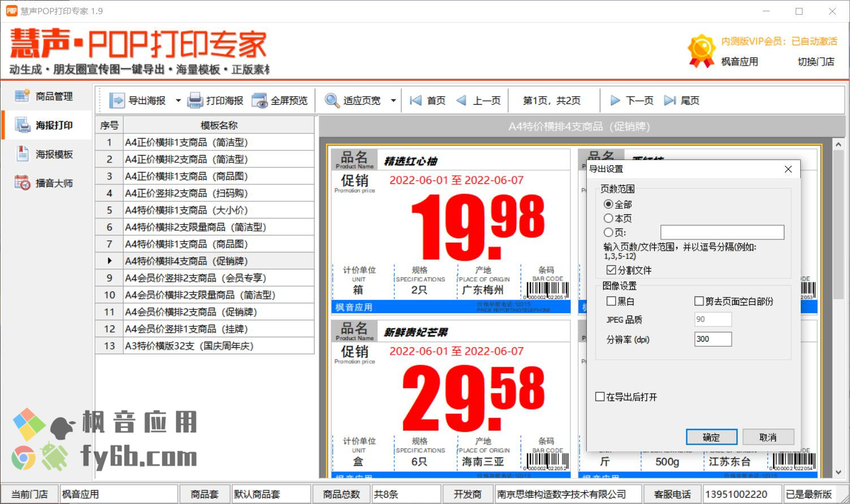The width and height of the screenshot is (850, 504).
Task: Click the 下一页 next page arrow
Action: [615, 101]
